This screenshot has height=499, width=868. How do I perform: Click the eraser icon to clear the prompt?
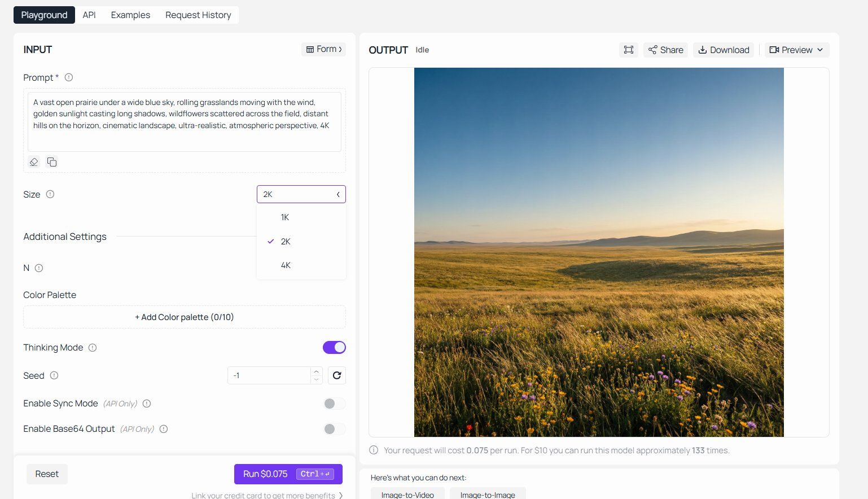click(x=34, y=162)
